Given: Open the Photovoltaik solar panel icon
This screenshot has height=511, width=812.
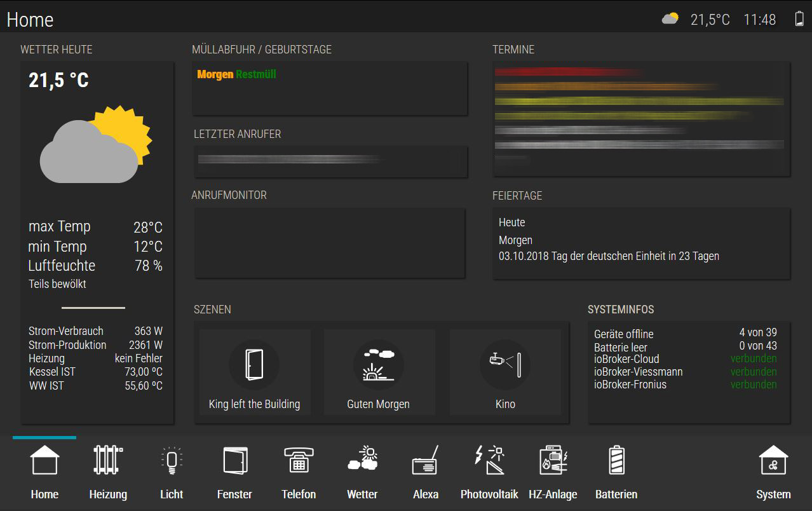Looking at the screenshot, I should 489,460.
